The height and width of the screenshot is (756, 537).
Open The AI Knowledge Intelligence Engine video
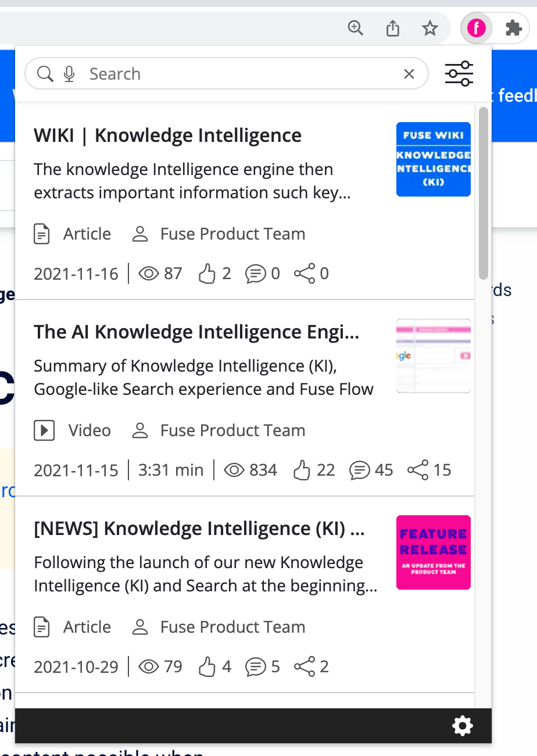(196, 332)
